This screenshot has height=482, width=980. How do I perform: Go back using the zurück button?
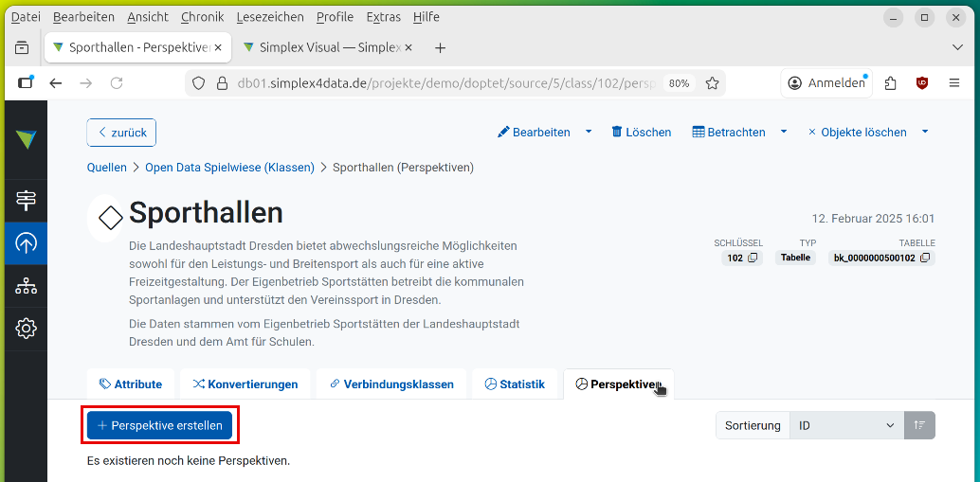coord(121,133)
